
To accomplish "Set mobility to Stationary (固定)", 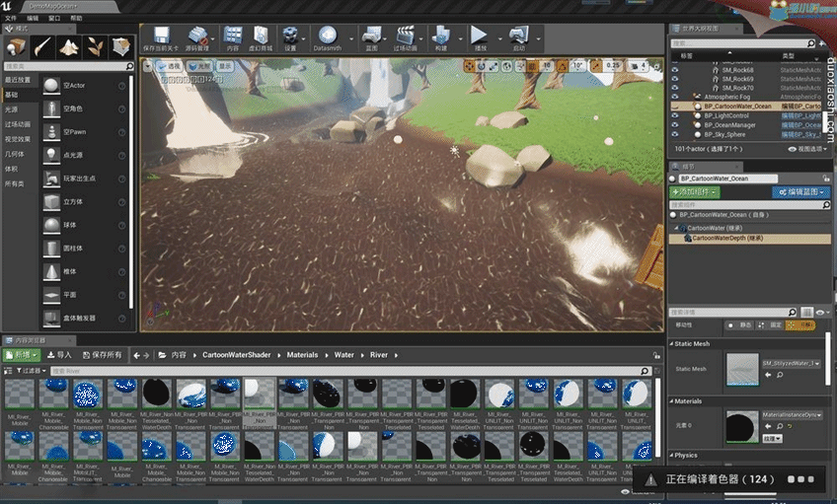I will tap(770, 324).
